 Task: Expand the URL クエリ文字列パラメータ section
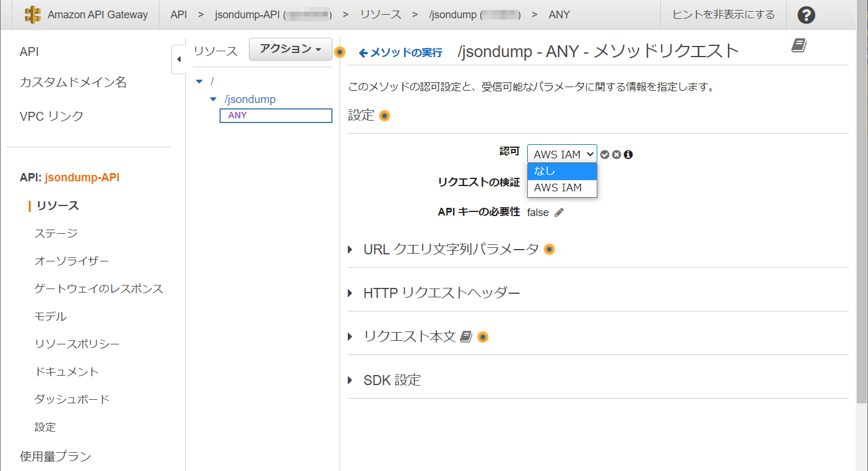pyautogui.click(x=451, y=250)
